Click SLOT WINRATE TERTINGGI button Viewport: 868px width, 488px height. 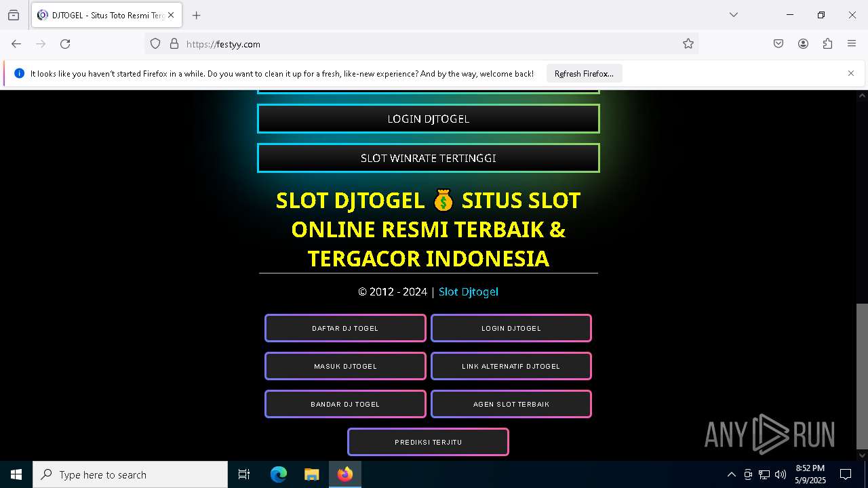[x=429, y=158]
